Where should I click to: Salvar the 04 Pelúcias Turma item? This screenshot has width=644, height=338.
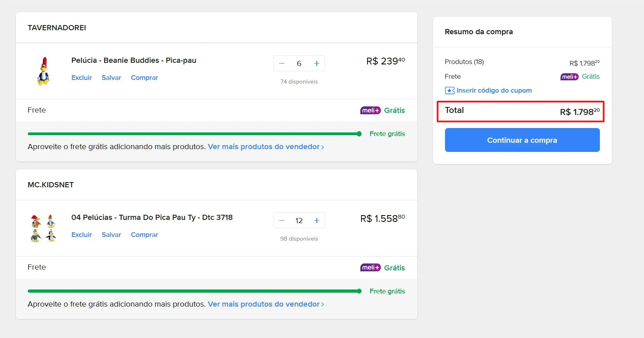click(111, 235)
